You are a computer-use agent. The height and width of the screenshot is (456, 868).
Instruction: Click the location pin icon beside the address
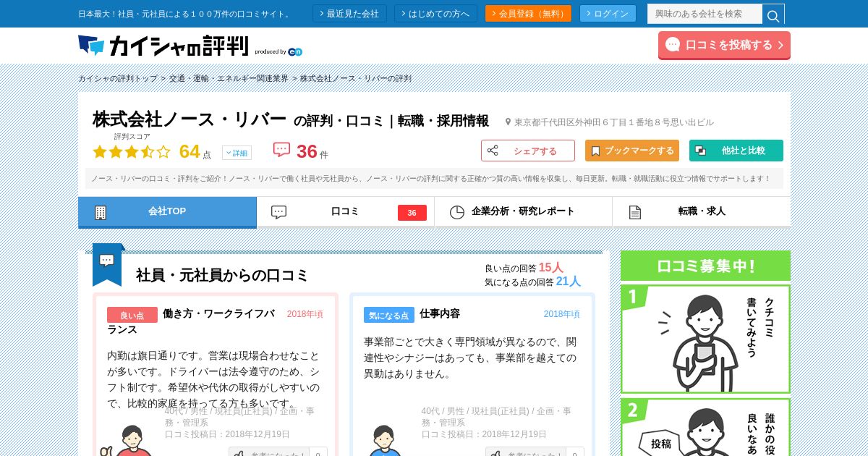tap(508, 122)
